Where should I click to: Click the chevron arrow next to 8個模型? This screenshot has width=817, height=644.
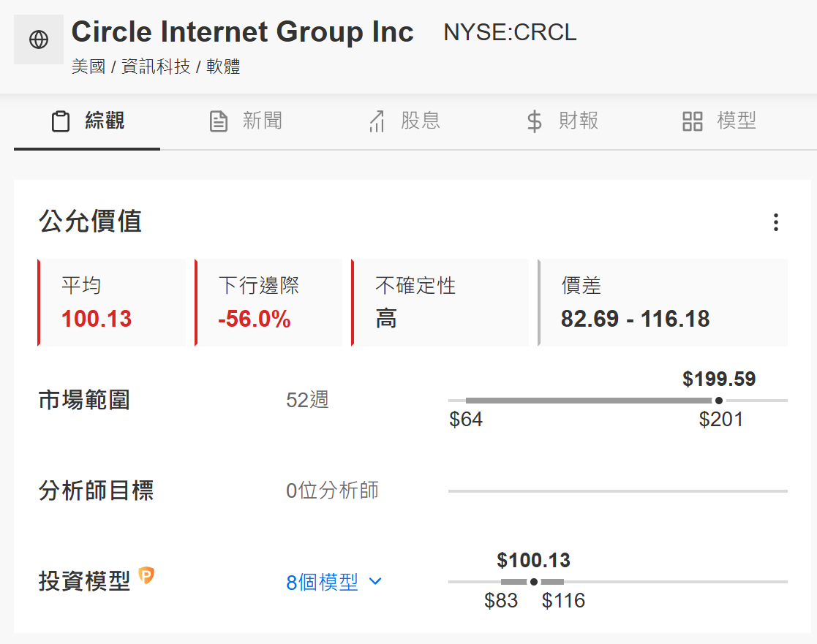click(x=375, y=581)
